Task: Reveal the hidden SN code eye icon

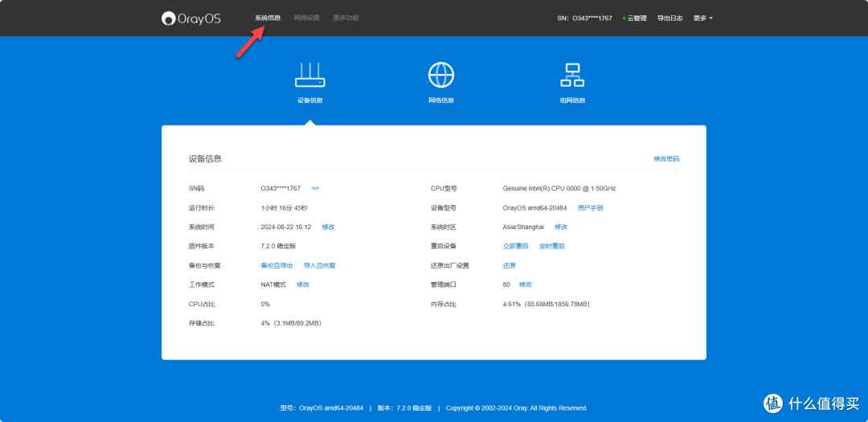Action: click(x=316, y=189)
